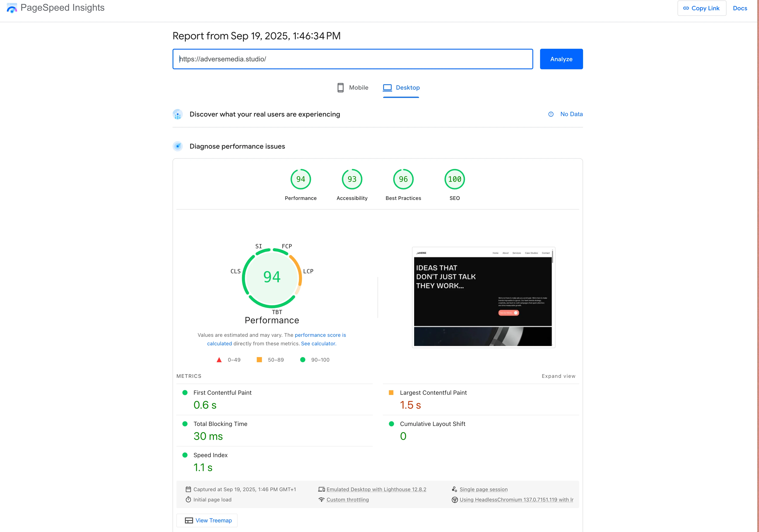Open the performance score calculator link

coord(320,335)
